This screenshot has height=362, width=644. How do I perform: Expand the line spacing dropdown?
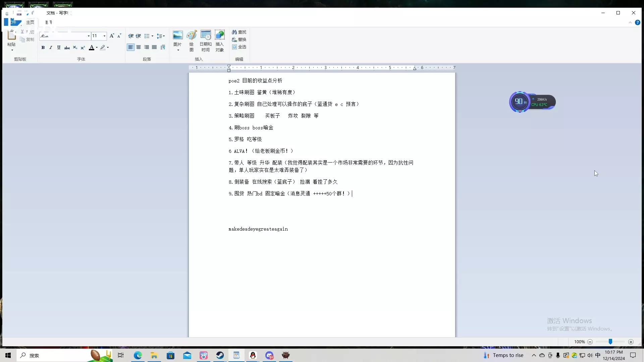click(164, 36)
